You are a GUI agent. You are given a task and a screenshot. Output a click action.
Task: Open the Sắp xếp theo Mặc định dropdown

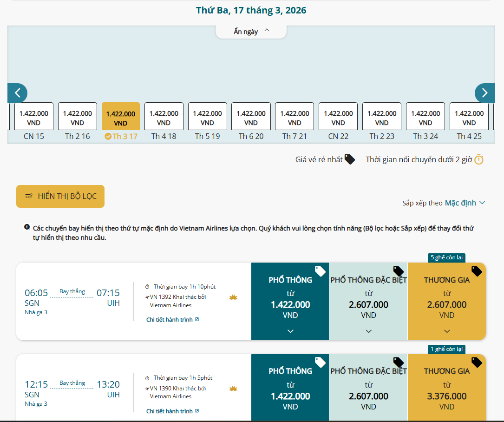[x=464, y=203]
